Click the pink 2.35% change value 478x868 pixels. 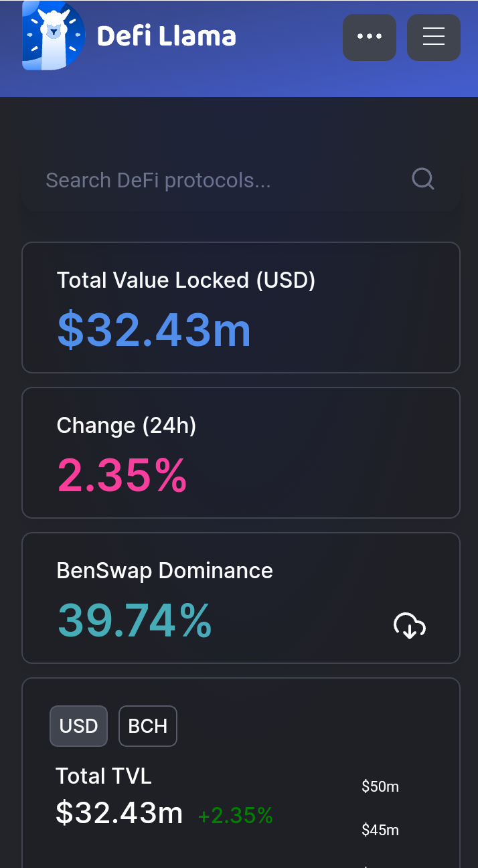click(x=122, y=475)
